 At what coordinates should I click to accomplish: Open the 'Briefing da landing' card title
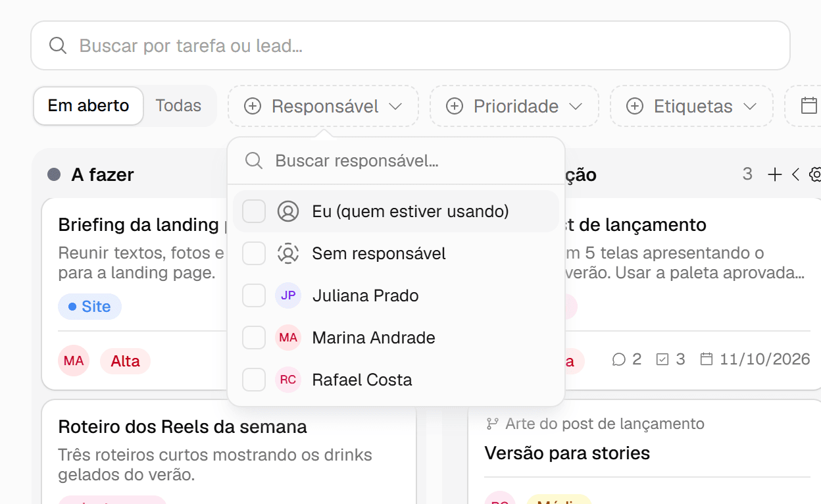click(142, 224)
